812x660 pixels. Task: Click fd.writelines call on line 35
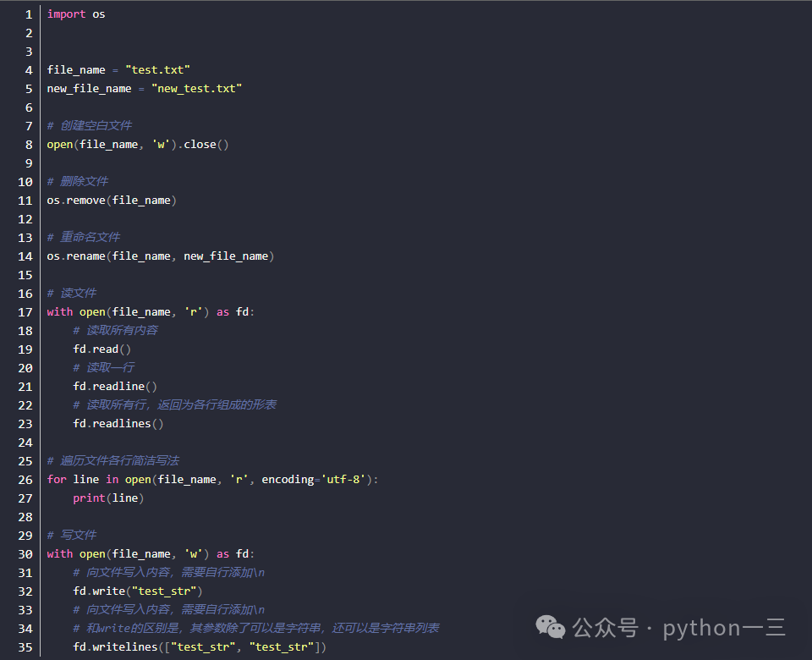pyautogui.click(x=200, y=647)
